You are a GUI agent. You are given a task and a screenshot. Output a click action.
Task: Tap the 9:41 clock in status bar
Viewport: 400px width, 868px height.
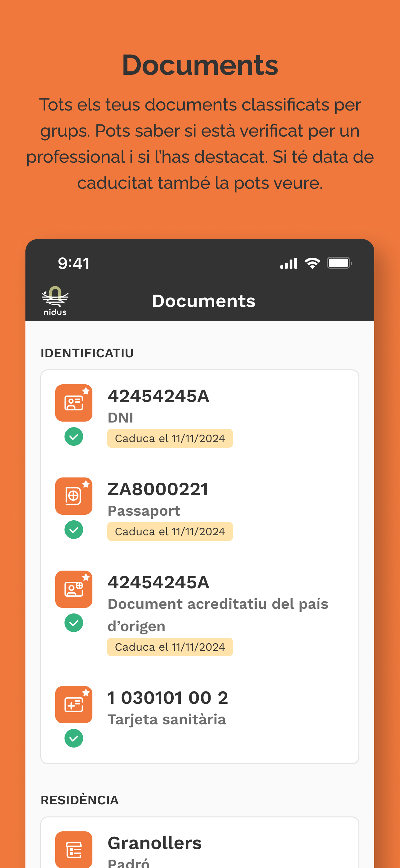click(74, 263)
